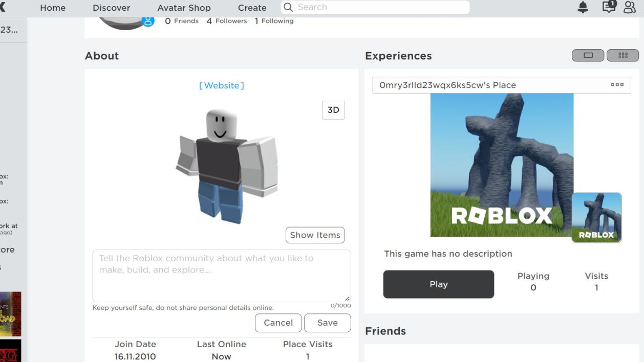This screenshot has width=644, height=362.
Task: Open the chat messages icon with badge
Action: [x=609, y=7]
